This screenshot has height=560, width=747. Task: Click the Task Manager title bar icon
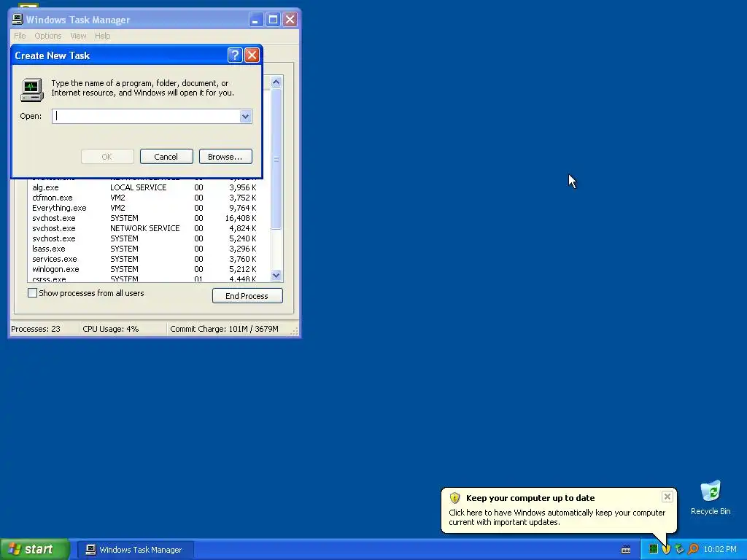[x=18, y=19]
